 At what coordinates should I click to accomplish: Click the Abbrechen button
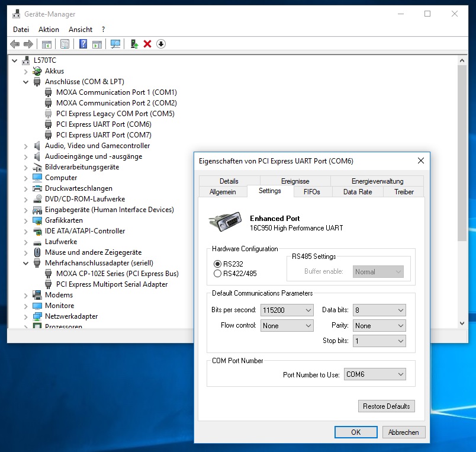pyautogui.click(x=404, y=432)
